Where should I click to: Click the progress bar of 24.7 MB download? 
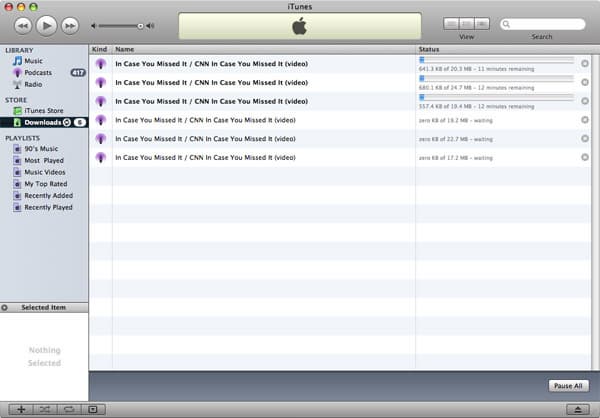[x=497, y=78]
